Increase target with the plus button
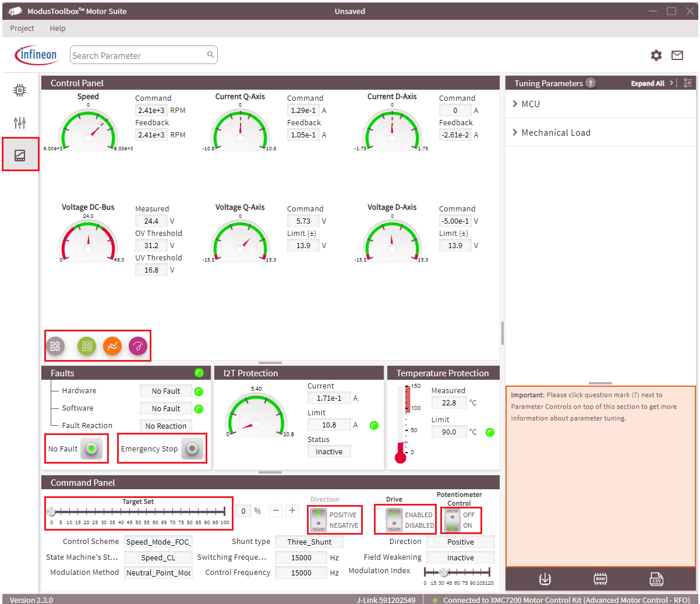Viewport: 700px width, 604px height. click(x=292, y=511)
